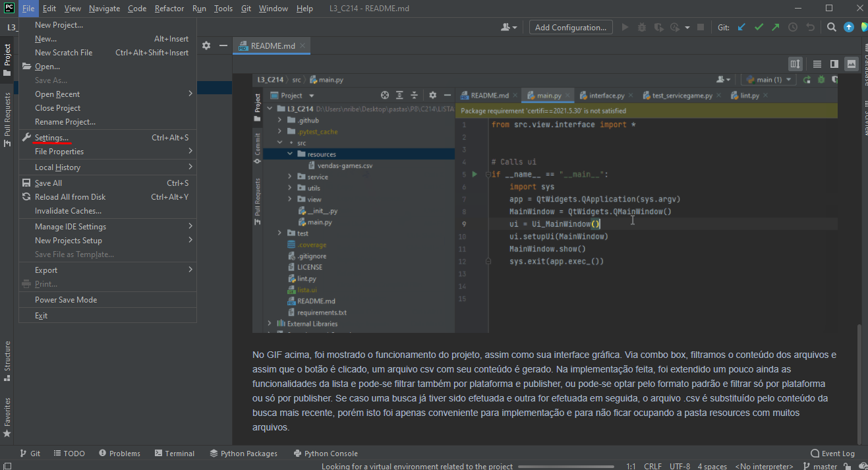
Task: Click Git Show History clock icon
Action: pos(793,28)
